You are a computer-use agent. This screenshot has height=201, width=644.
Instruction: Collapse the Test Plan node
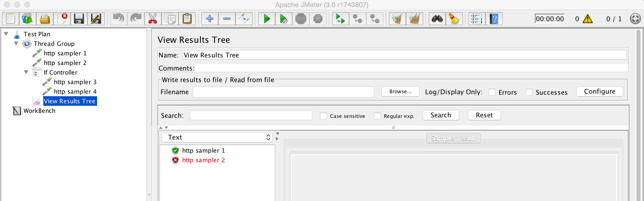[7, 34]
